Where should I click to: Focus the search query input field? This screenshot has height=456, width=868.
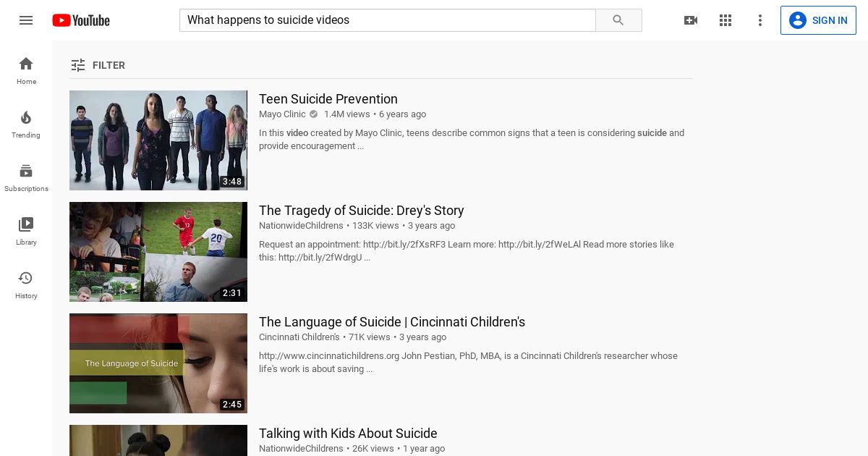tap(388, 20)
